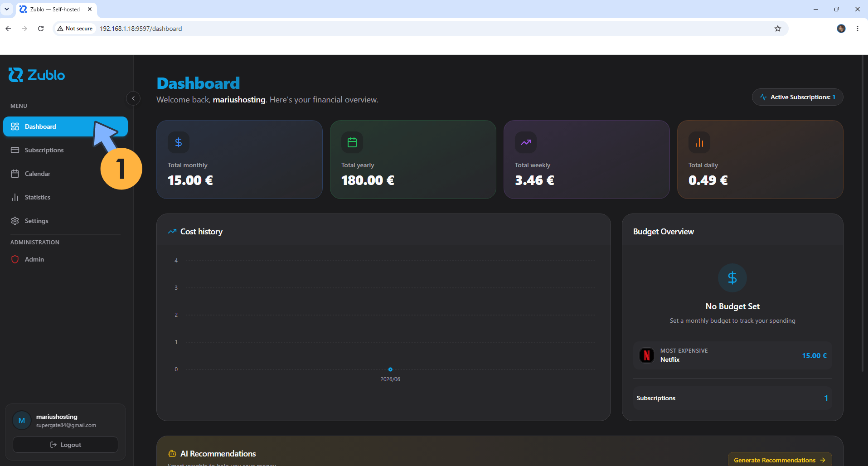Click the Not secure site info badge
This screenshot has width=868, height=466.
coord(75,29)
